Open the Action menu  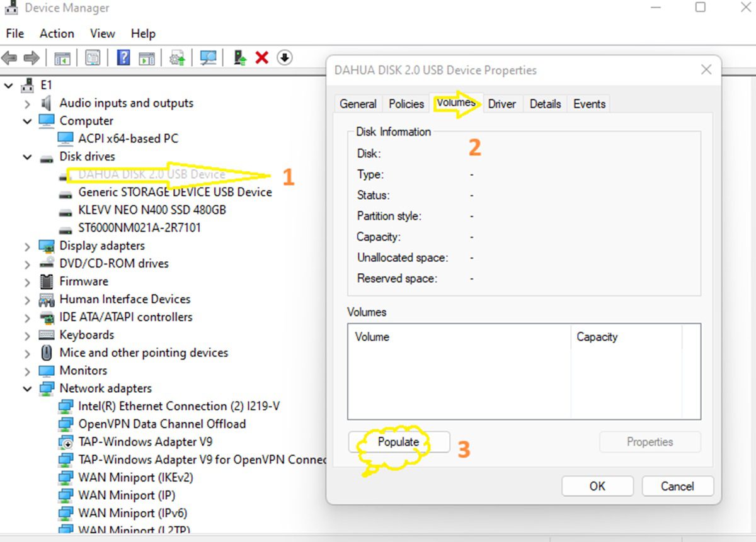point(57,33)
